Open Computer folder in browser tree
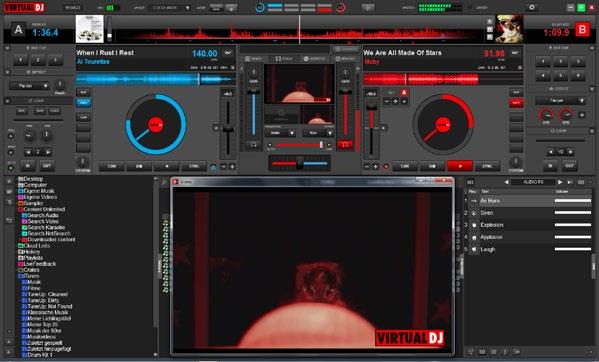Image resolution: width=599 pixels, height=362 pixels. (32, 185)
